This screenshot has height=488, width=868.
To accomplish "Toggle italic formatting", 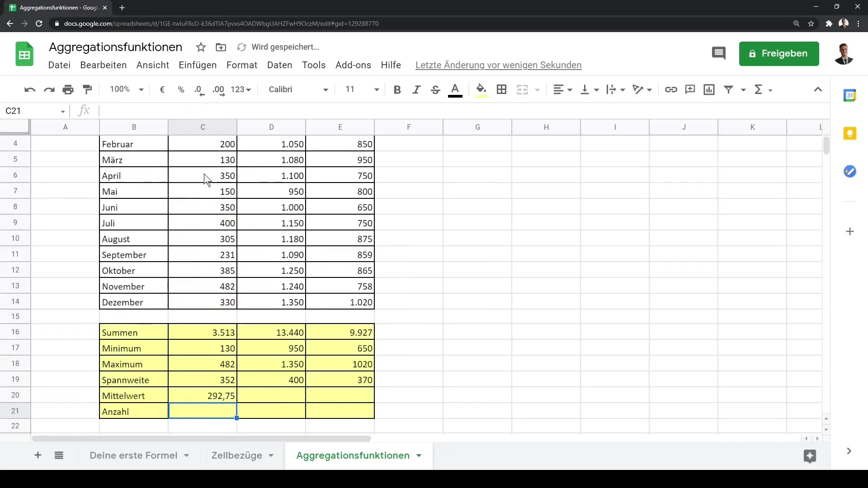I will tap(416, 89).
